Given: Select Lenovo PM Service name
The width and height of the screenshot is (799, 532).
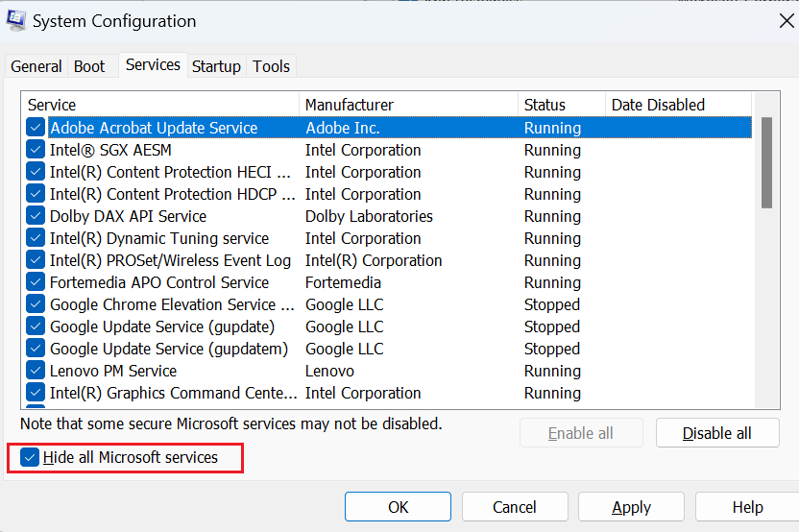Looking at the screenshot, I should [x=113, y=371].
